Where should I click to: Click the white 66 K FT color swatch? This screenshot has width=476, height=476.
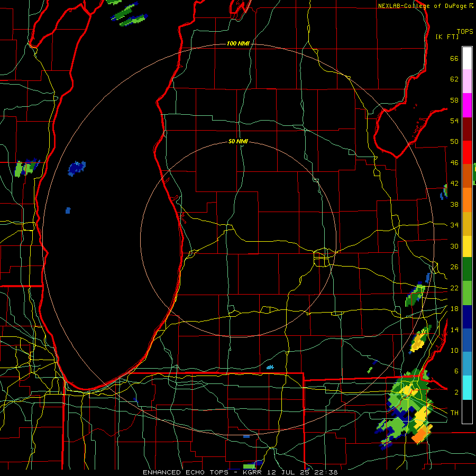[x=467, y=58]
